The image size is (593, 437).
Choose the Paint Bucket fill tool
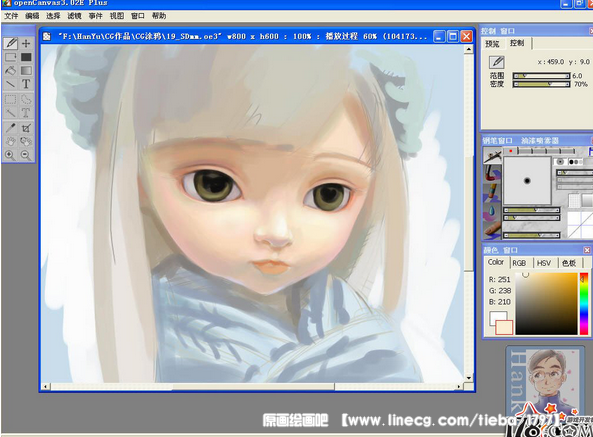[11, 71]
